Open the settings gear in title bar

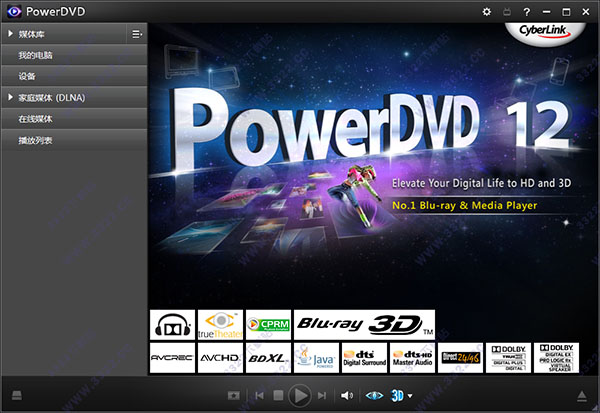click(486, 12)
